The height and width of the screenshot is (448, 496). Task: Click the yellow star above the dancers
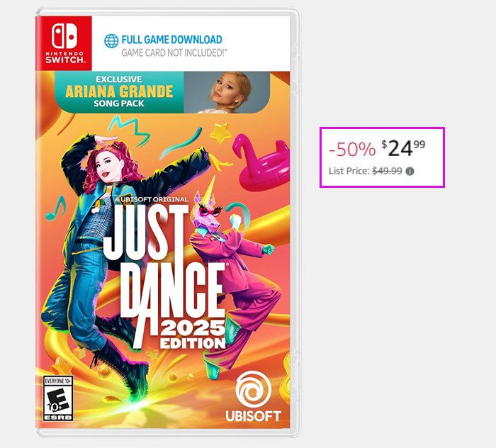point(220,133)
